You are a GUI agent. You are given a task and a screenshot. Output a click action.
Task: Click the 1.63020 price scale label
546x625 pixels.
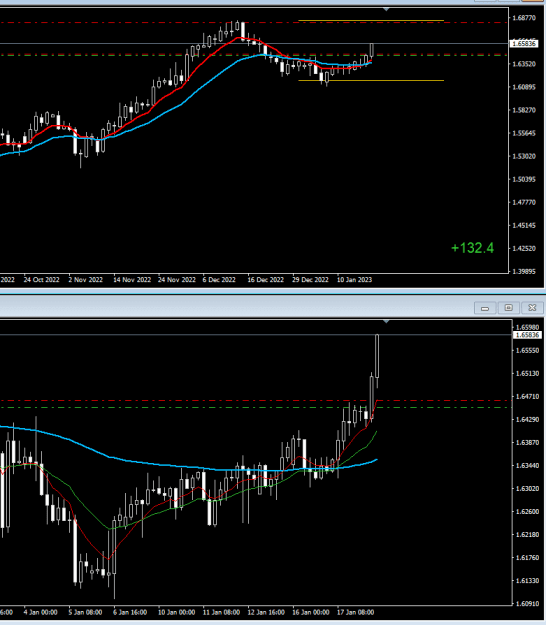(527, 489)
